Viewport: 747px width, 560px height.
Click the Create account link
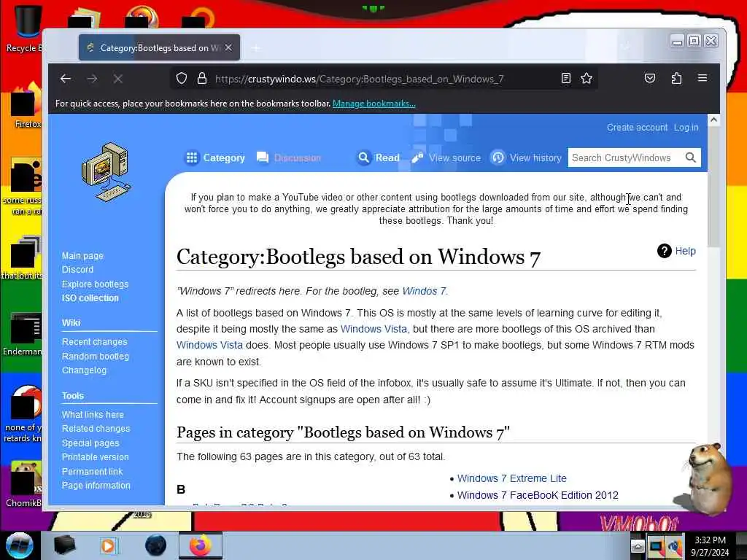[637, 127]
